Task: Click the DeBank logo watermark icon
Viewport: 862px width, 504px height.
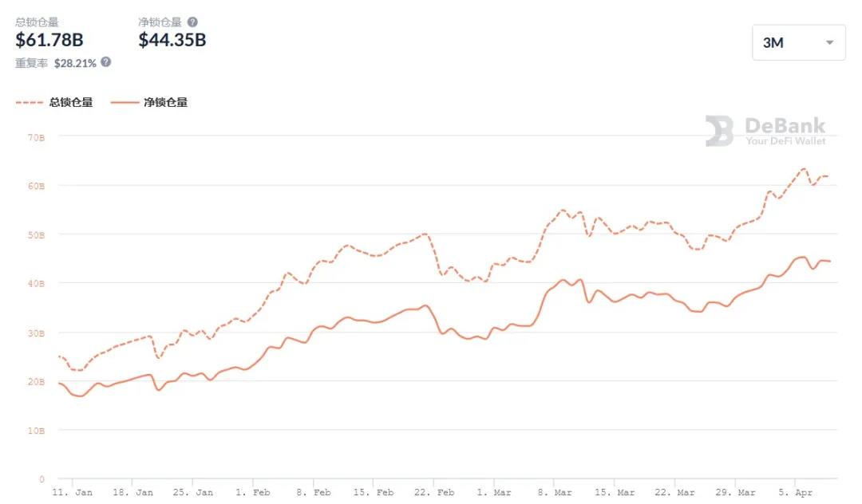Action: [x=719, y=132]
